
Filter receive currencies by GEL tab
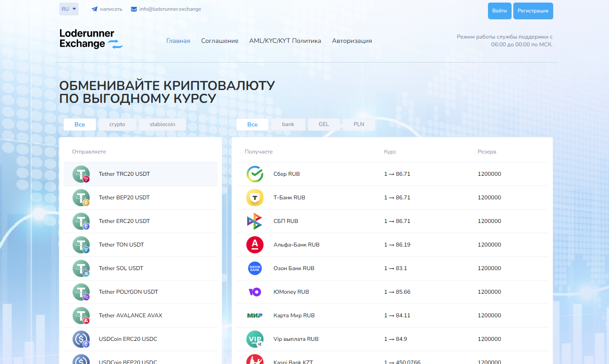tap(324, 124)
